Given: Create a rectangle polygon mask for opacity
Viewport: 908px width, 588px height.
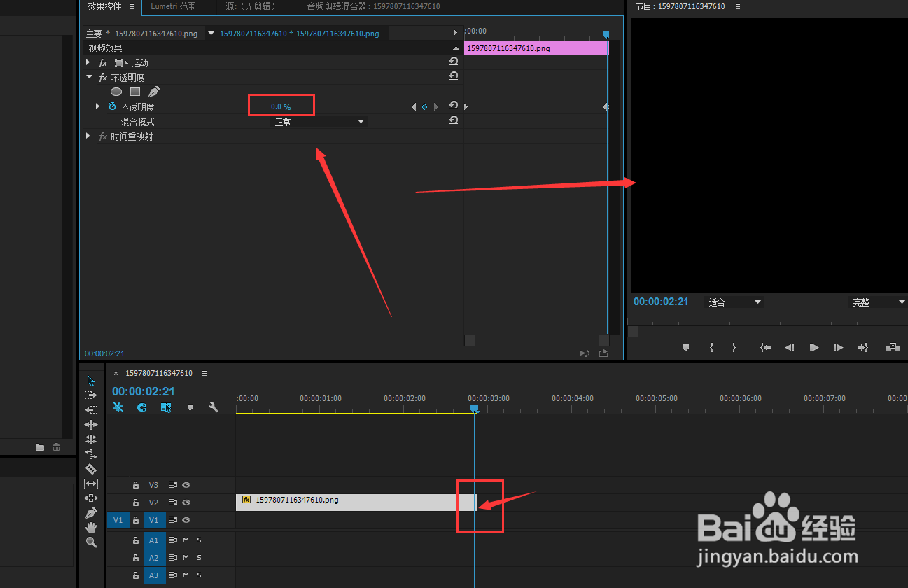Looking at the screenshot, I should (135, 92).
